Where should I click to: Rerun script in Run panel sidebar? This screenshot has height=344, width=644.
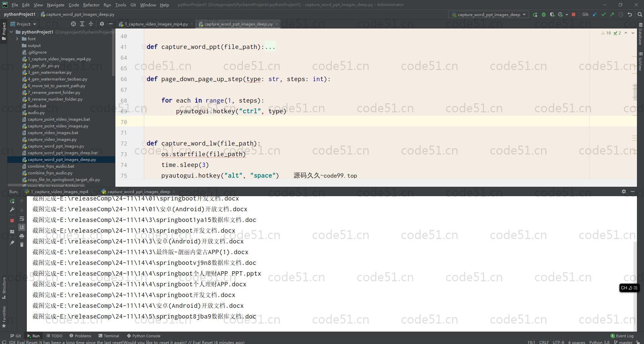[x=12, y=201]
